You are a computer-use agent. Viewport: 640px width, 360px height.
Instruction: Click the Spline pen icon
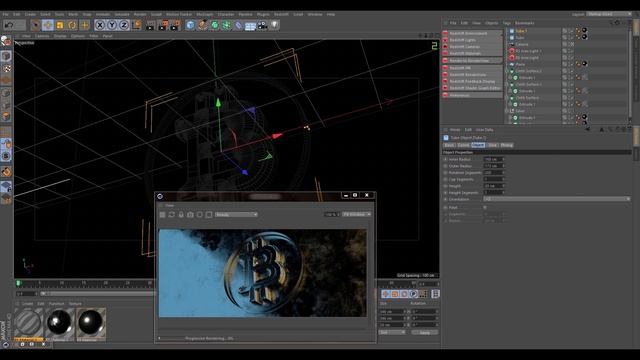pyautogui.click(x=202, y=25)
